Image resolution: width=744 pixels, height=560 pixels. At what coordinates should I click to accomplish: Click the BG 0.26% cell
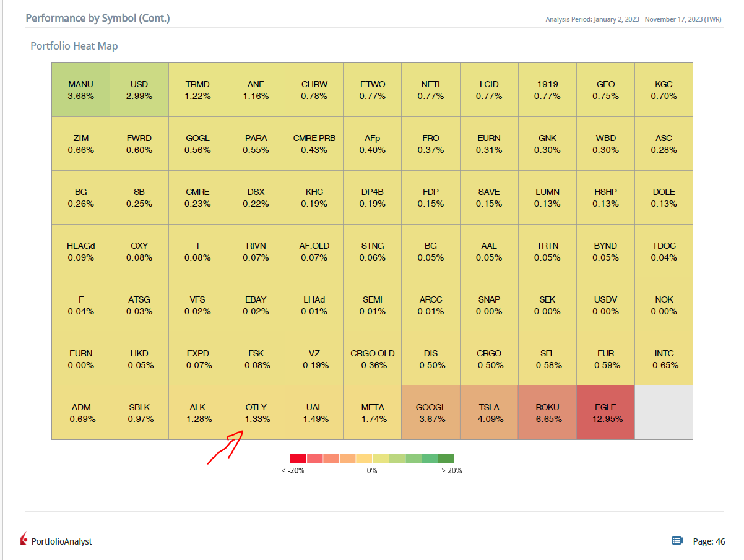(x=80, y=197)
